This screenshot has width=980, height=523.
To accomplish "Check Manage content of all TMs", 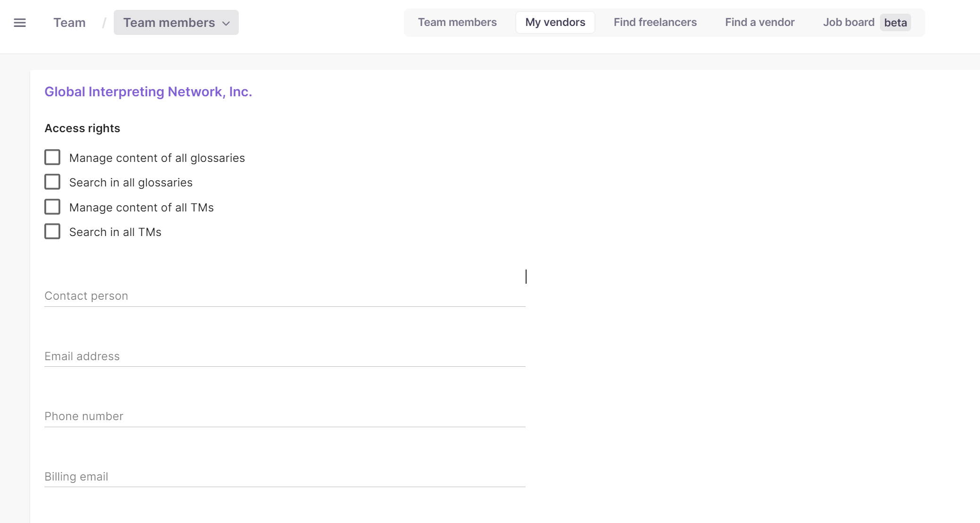I will tap(52, 207).
